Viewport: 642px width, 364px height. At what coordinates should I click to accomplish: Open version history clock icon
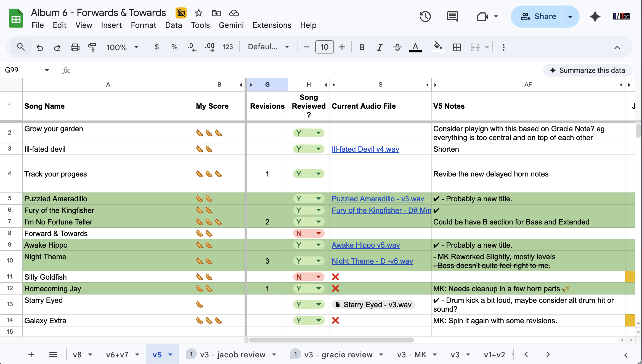tap(425, 17)
